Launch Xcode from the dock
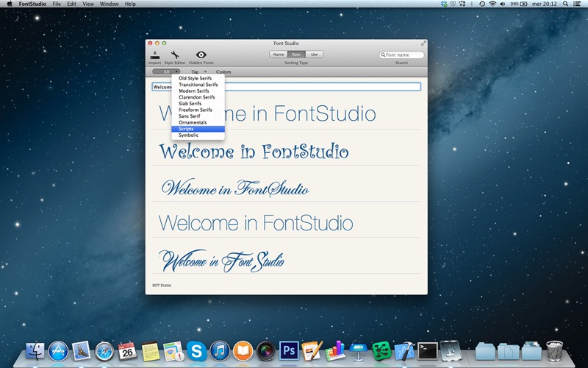 point(405,351)
